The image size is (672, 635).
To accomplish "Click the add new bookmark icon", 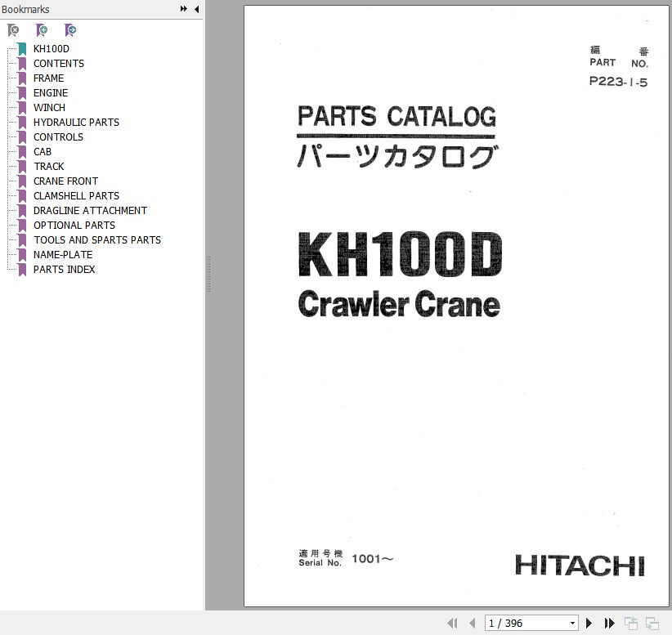I will [x=42, y=30].
